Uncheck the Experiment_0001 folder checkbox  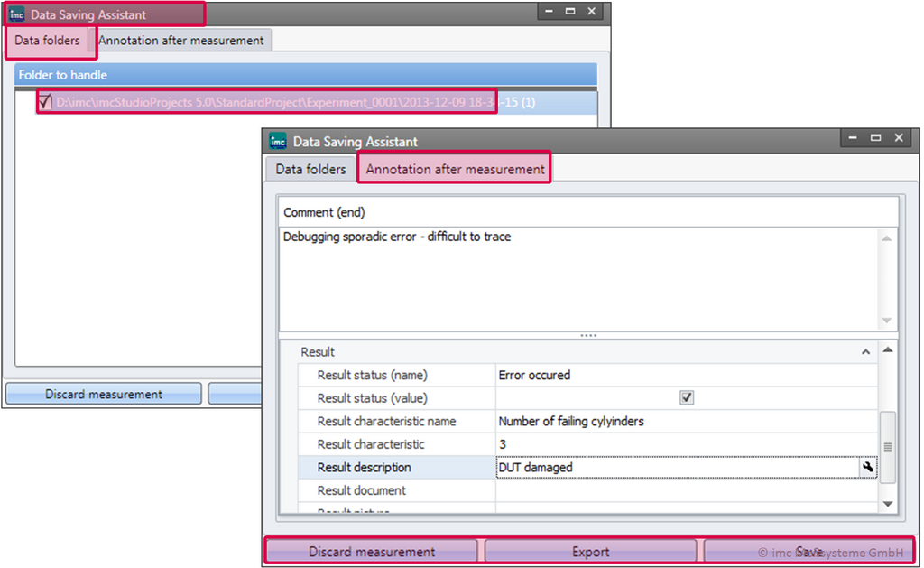[x=45, y=102]
